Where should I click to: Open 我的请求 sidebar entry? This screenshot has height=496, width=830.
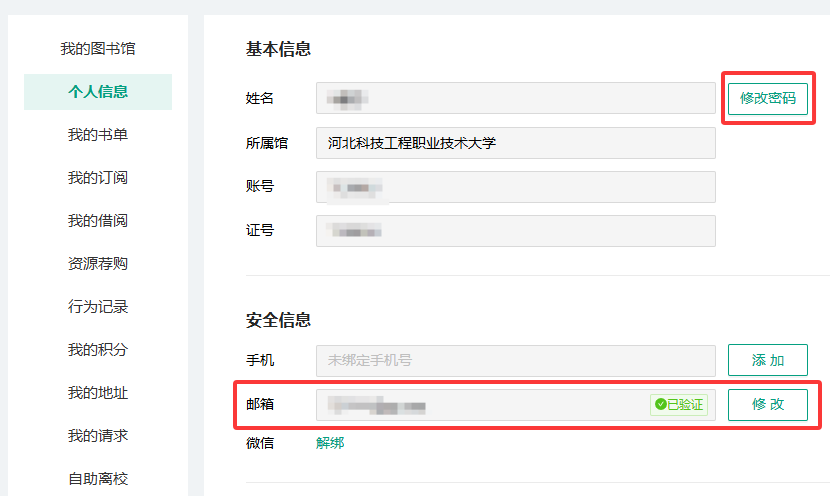(x=98, y=436)
